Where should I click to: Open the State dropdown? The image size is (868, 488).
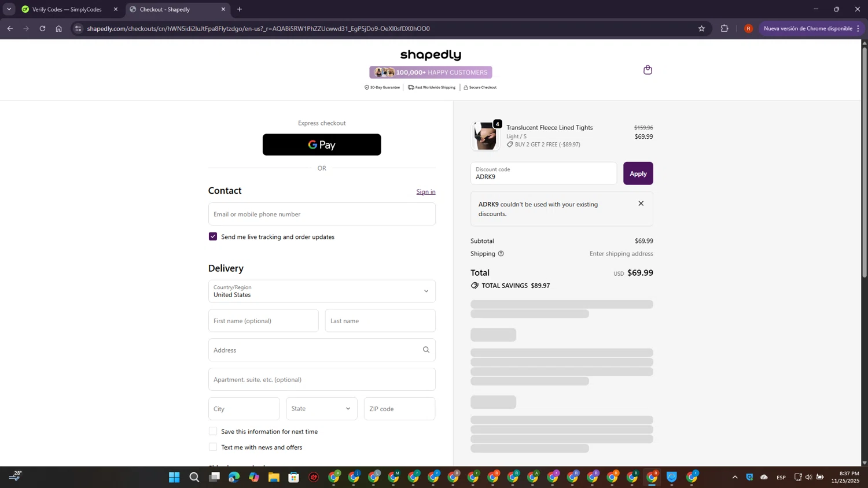[322, 409]
